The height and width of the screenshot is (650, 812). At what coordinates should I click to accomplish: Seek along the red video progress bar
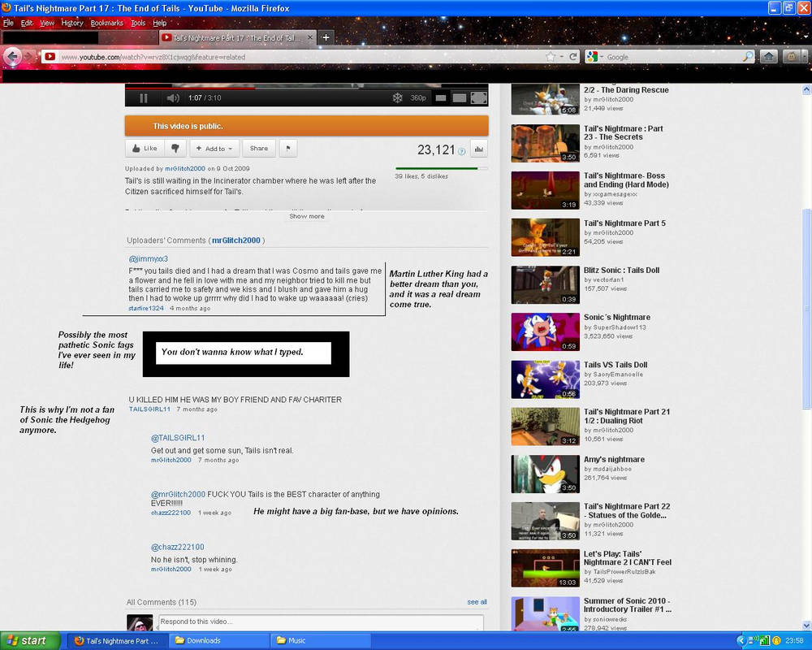coord(189,88)
